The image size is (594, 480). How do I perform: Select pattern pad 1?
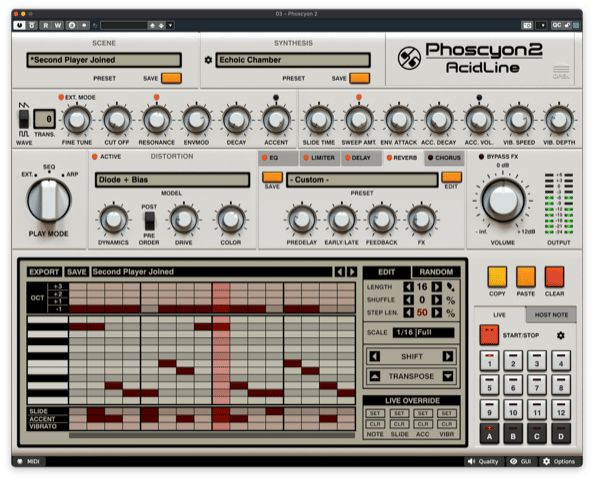[489, 361]
